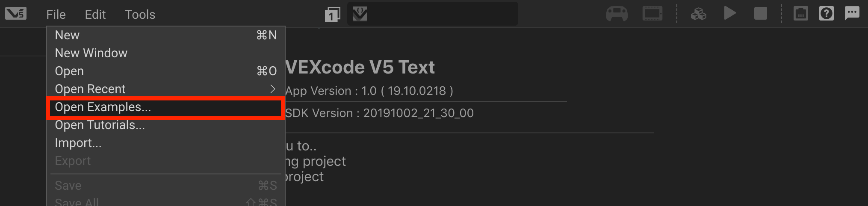Click the project name field
The image size is (868, 206).
click(440, 14)
